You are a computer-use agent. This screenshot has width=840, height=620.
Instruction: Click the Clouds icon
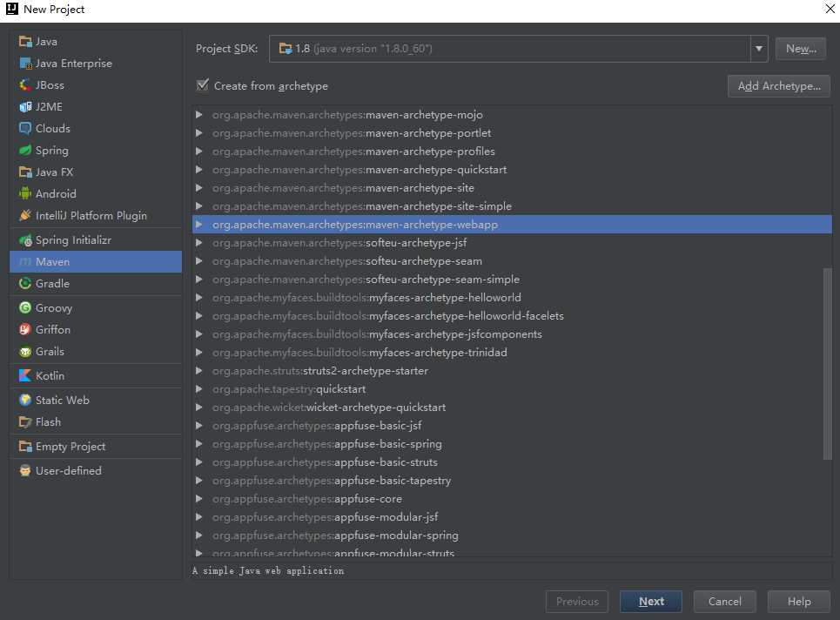(25, 128)
